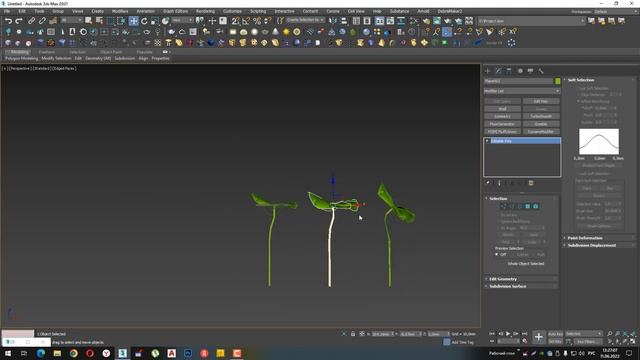Click the object color swatch

click(x=558, y=81)
